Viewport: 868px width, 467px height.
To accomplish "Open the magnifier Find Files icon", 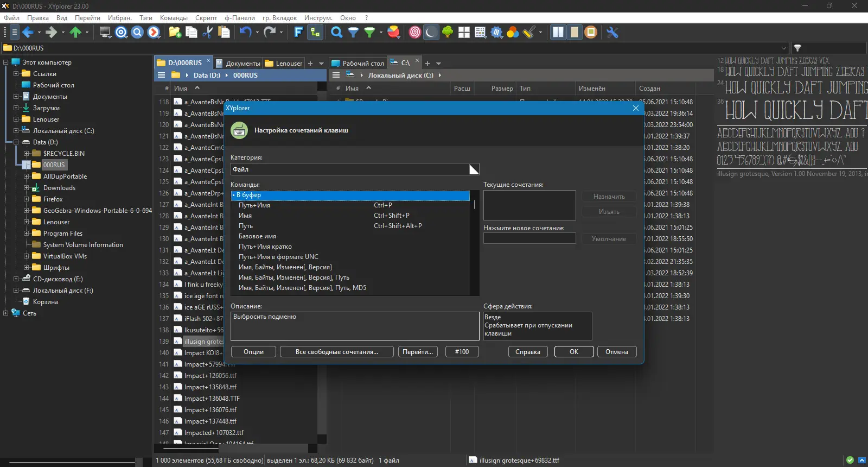I will coord(337,33).
